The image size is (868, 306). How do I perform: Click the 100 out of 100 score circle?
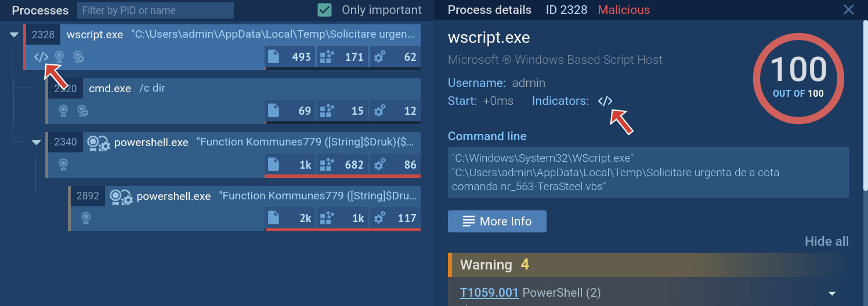tap(798, 77)
